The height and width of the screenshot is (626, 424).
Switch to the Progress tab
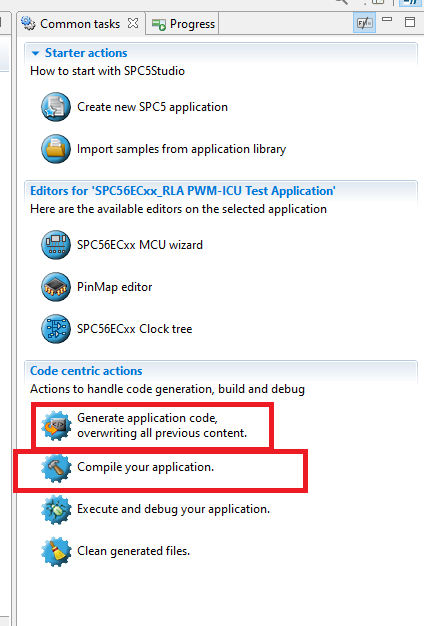point(184,24)
